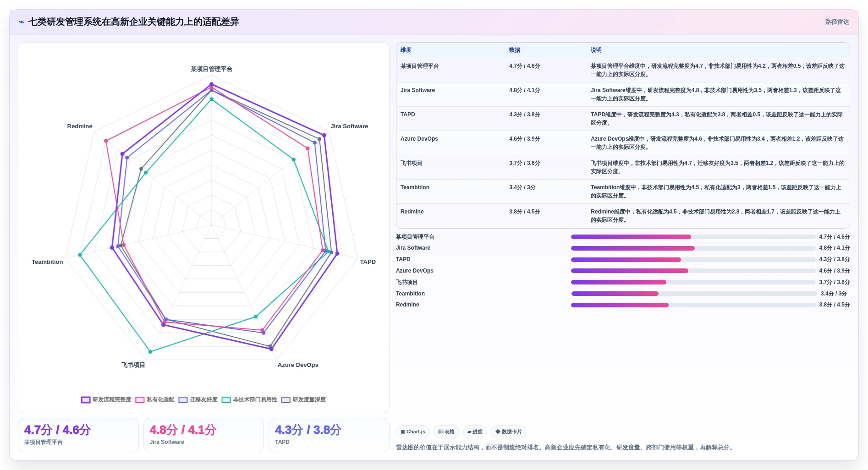868x470 pixels.
Task: Open the TAPD 4.3分 score card
Action: pyautogui.click(x=329, y=435)
